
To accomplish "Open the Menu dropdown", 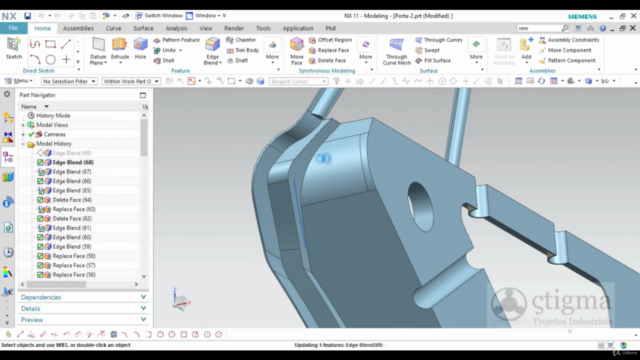I will point(18,81).
